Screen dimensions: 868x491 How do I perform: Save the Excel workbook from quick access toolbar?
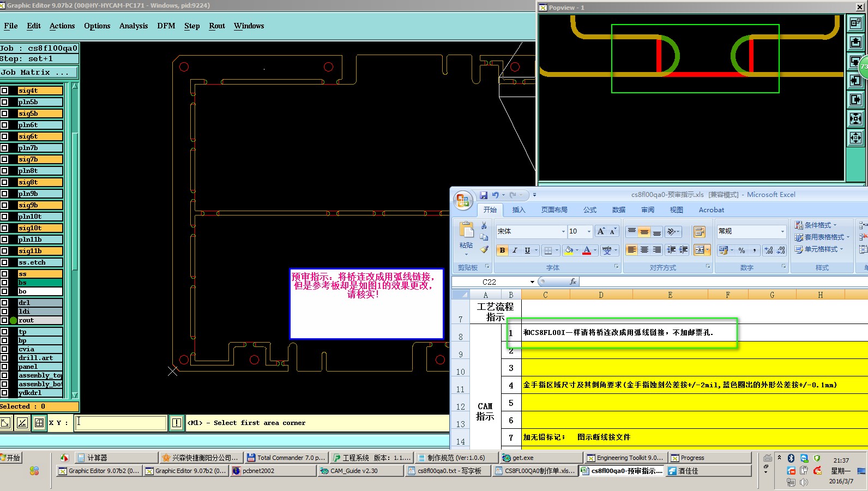click(484, 195)
